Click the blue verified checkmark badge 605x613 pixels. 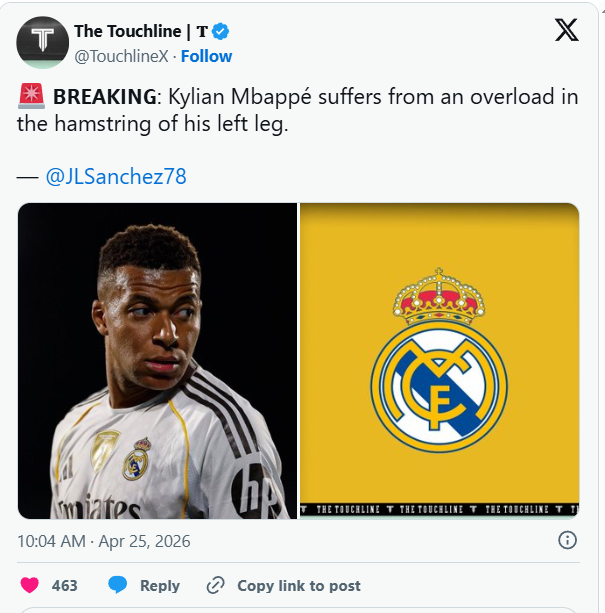click(220, 31)
